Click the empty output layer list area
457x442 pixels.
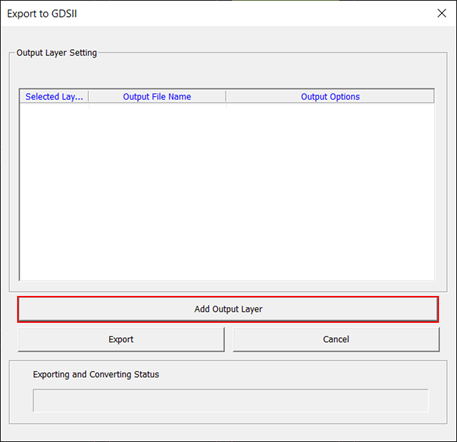(227, 192)
